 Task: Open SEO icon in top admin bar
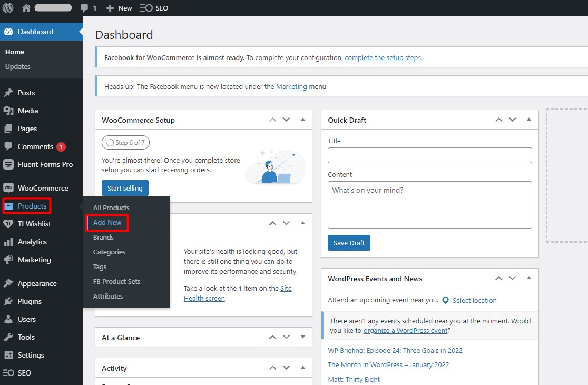coord(146,8)
